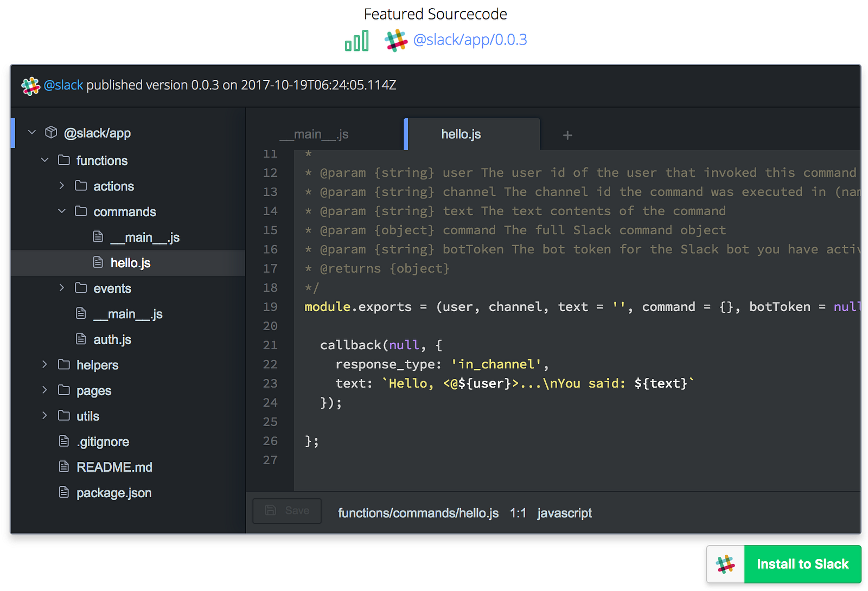The height and width of the screenshot is (591, 868).
Task: Collapse the functions folder chevron
Action: pos(45,160)
